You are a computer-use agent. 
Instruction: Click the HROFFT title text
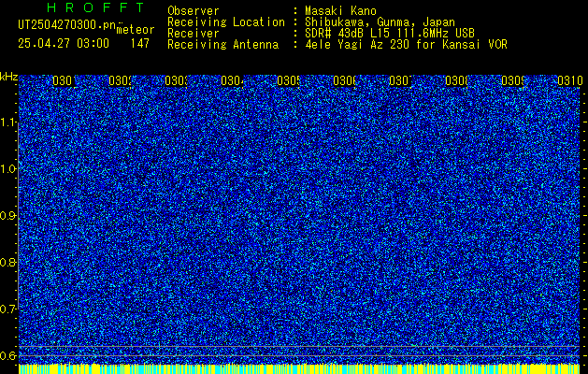(x=96, y=7)
